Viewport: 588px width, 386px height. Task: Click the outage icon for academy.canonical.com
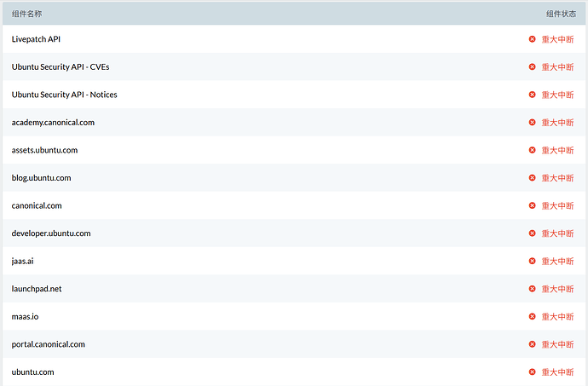point(532,123)
